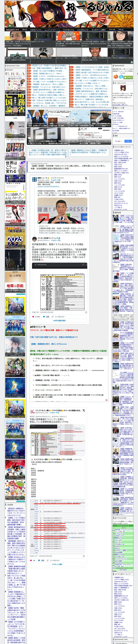Viewport: 138px width, 644px height.
Task: Click 返信 under the 2,062-like tweet
Action: coord(46,317)
